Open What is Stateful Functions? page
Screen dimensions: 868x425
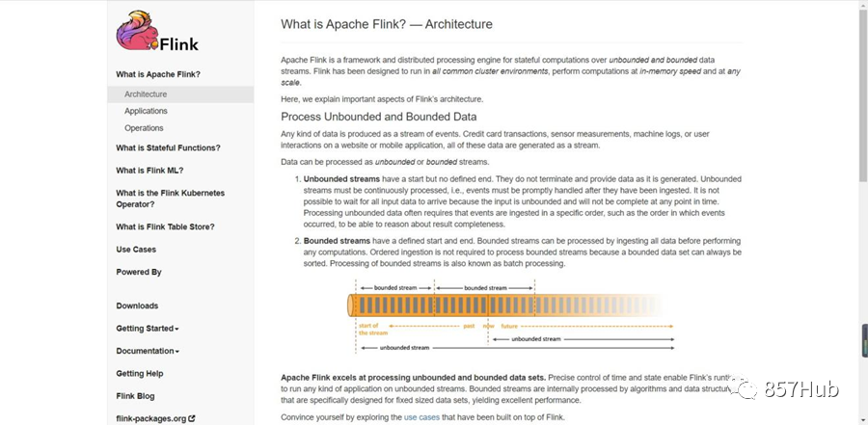[168, 147]
